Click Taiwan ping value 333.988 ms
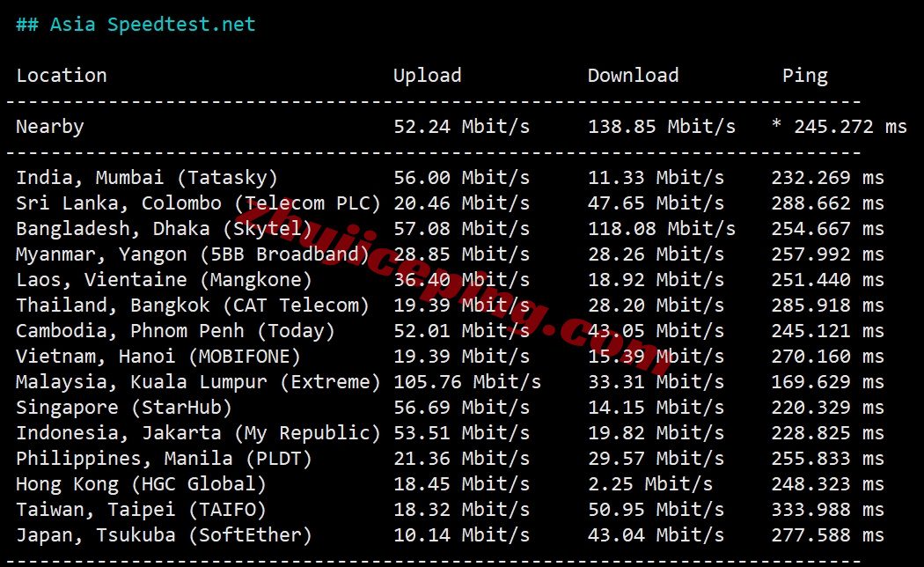The height and width of the screenshot is (567, 924). (x=828, y=510)
